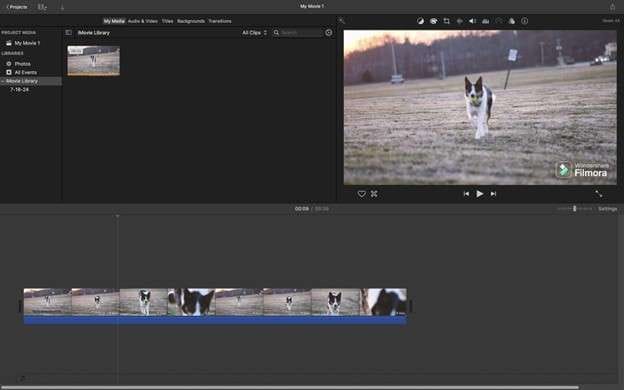Collapse the iMovie Library disclosure arrow

coord(3,81)
